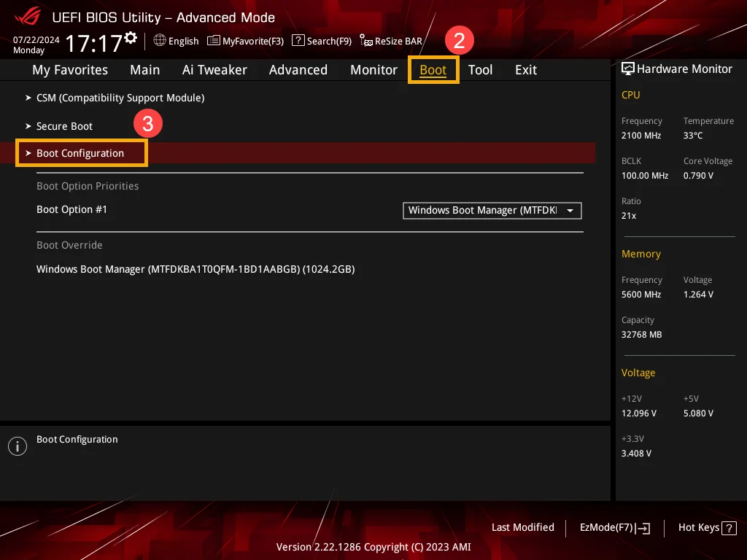
Task: Click the ReSize BAR label
Action: tap(398, 41)
